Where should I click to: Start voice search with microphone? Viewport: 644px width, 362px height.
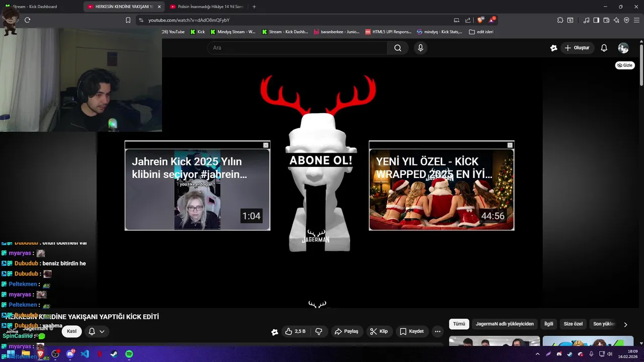click(421, 48)
